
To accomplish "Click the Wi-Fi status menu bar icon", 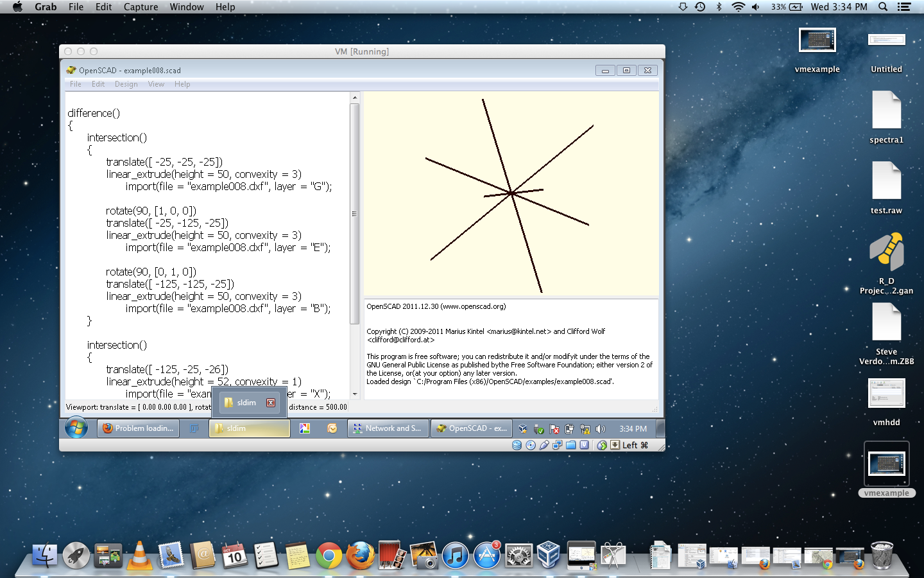I will 738,6.
